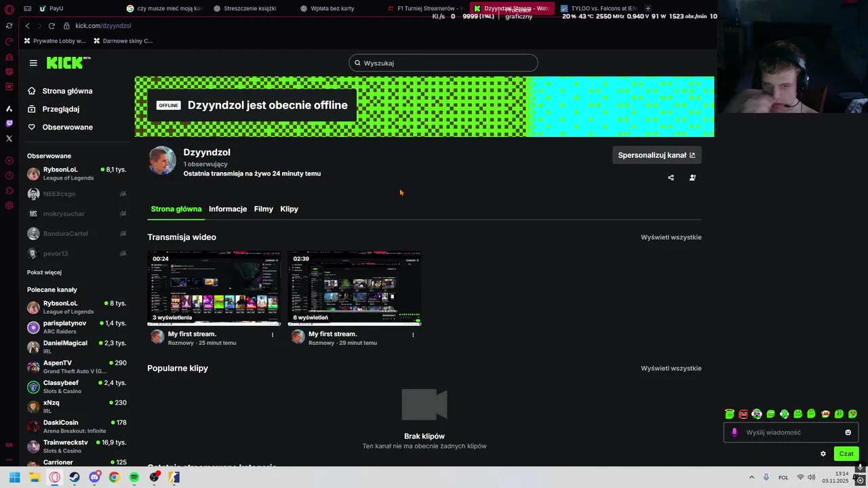
Task: Open the emoji picker in chat
Action: (x=848, y=432)
